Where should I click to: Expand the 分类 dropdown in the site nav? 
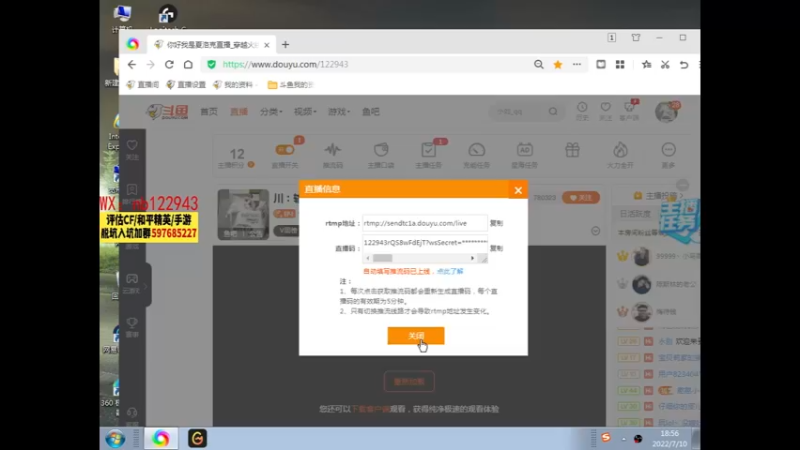270,112
